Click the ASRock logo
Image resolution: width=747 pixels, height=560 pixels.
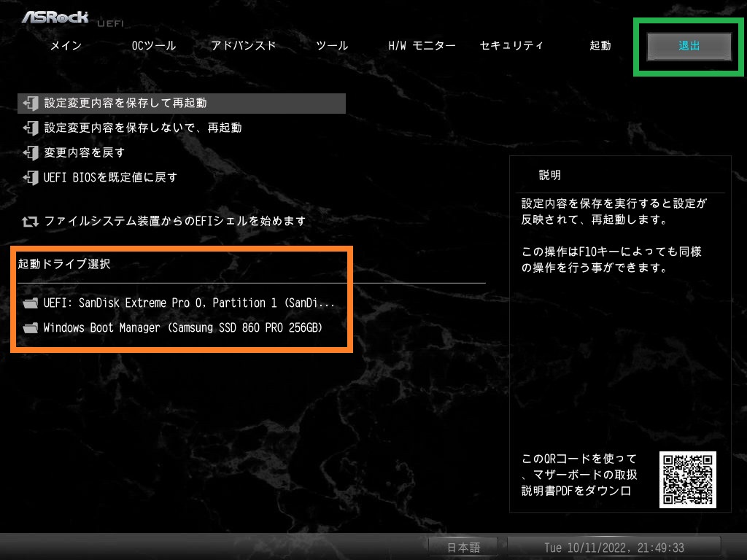[55, 17]
